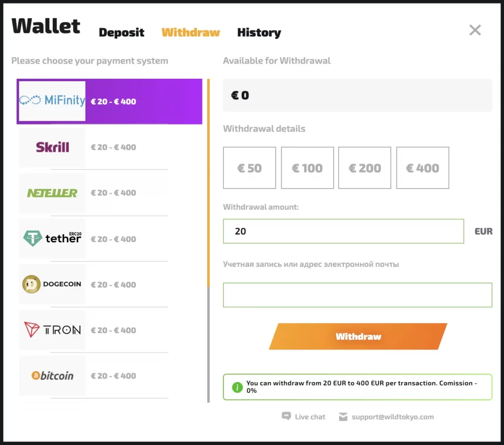The height and width of the screenshot is (445, 504).
Task: Click the support email envelope icon
Action: point(343,417)
